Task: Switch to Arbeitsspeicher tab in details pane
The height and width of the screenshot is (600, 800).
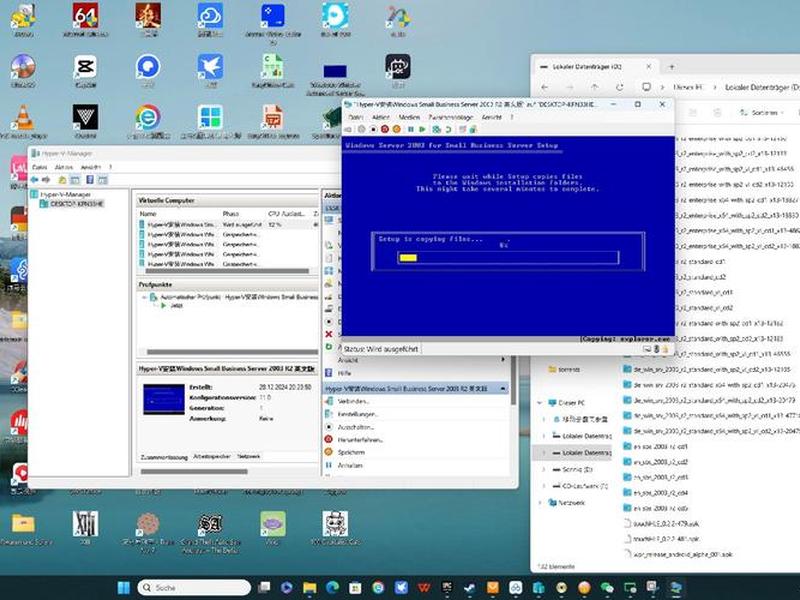Action: point(212,457)
